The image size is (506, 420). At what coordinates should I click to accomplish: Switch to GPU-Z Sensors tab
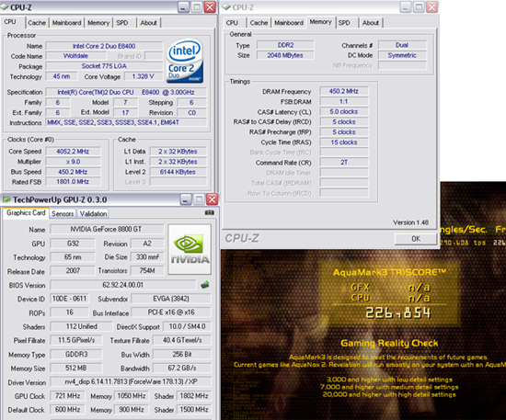[x=63, y=214]
